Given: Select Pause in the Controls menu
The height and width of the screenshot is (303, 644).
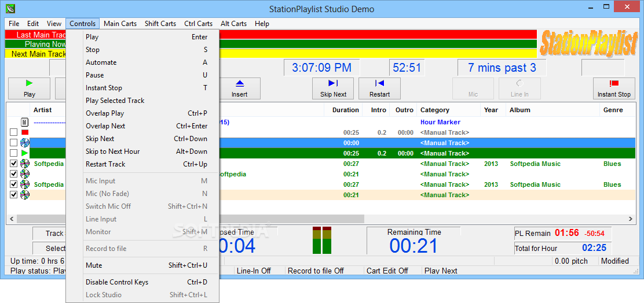Looking at the screenshot, I should [142, 75].
